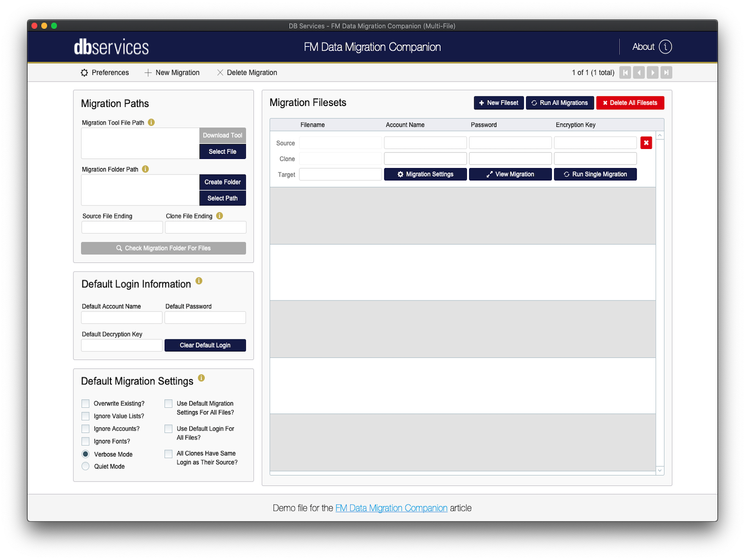Click the Migration Folder Path field
The image size is (745, 560).
(140, 190)
